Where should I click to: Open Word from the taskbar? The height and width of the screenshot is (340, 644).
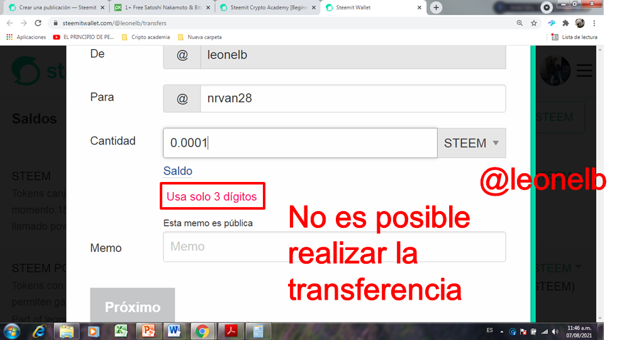pyautogui.click(x=174, y=331)
